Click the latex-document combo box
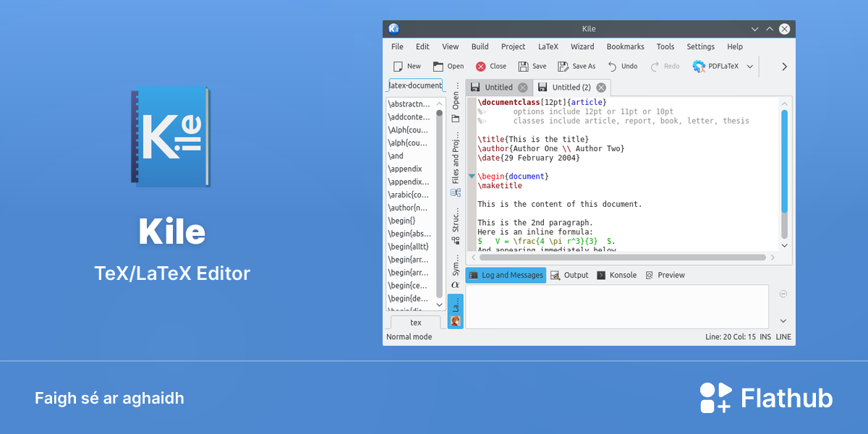 [x=416, y=85]
